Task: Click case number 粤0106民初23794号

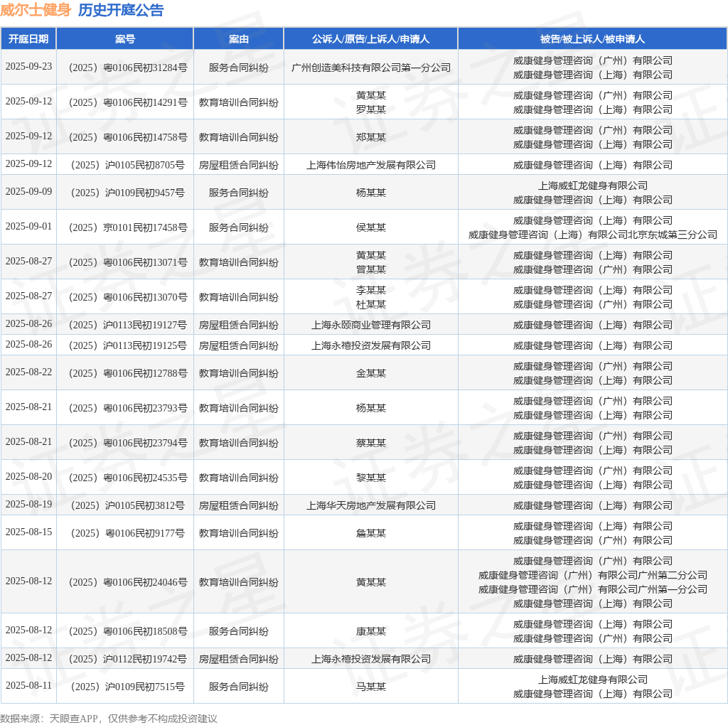Action: point(128,443)
